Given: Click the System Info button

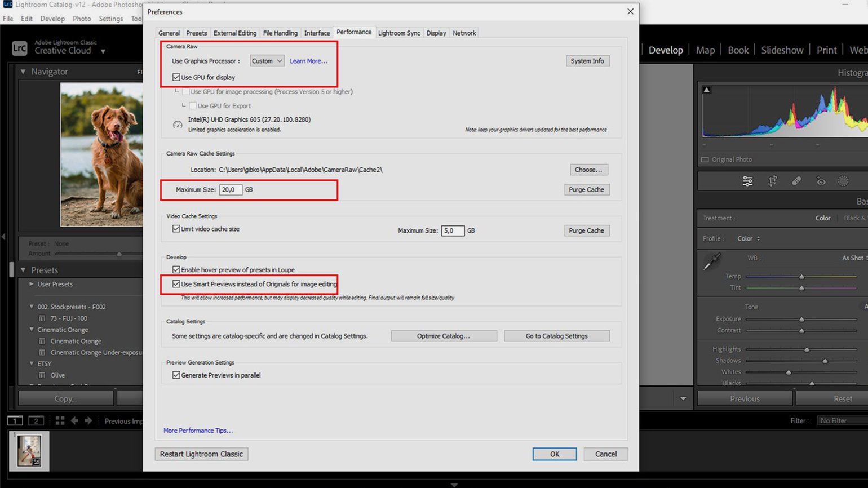Looking at the screenshot, I should (x=587, y=61).
